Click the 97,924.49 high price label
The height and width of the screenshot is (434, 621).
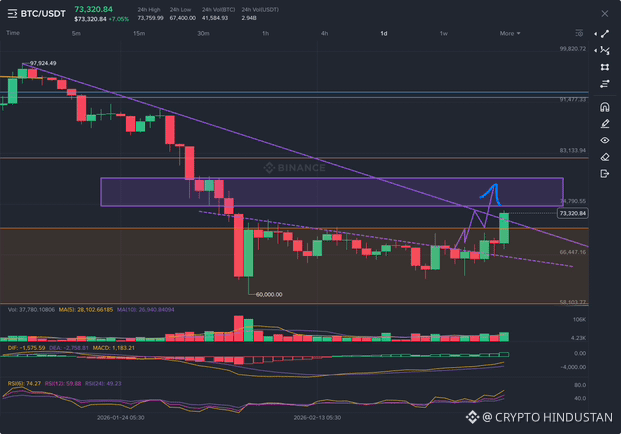(43, 63)
